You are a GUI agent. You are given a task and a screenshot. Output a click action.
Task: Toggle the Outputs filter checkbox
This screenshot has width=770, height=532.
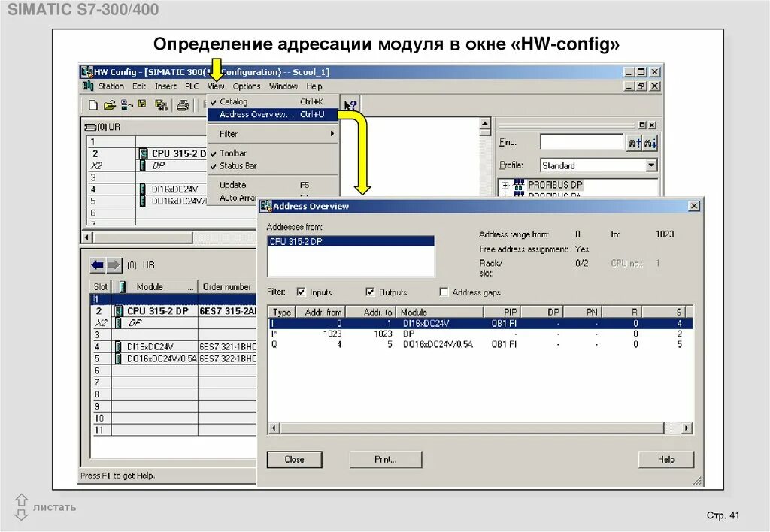(370, 292)
